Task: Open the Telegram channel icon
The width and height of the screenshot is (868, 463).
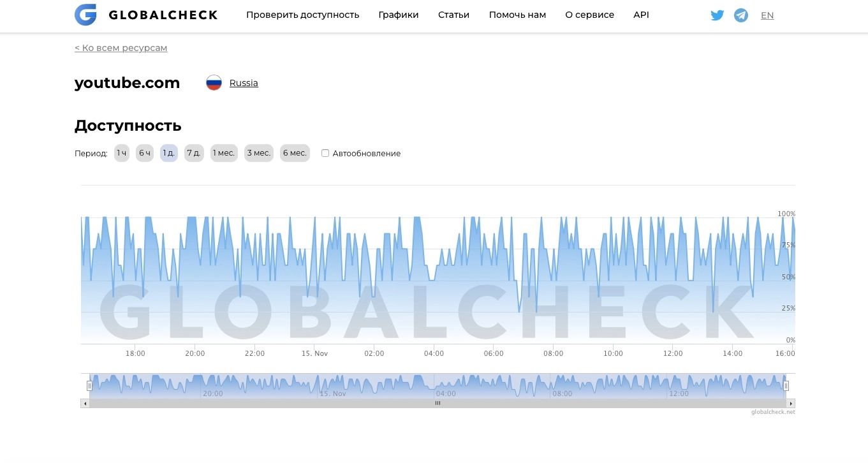Action: (741, 15)
